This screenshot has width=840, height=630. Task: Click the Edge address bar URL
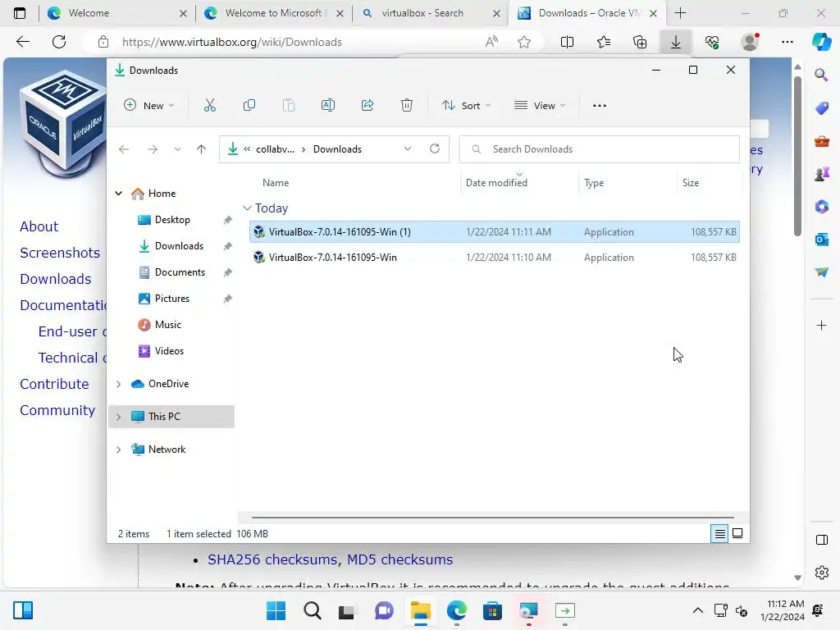click(x=231, y=42)
